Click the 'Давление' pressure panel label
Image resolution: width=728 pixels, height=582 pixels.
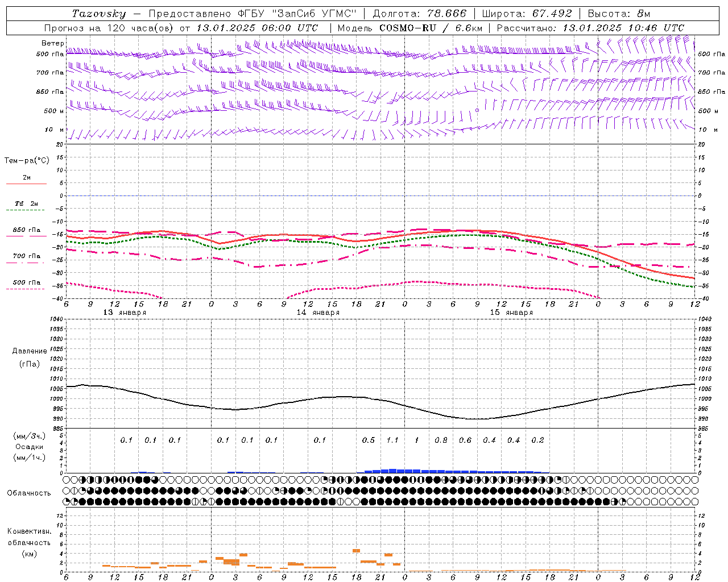pyautogui.click(x=30, y=351)
